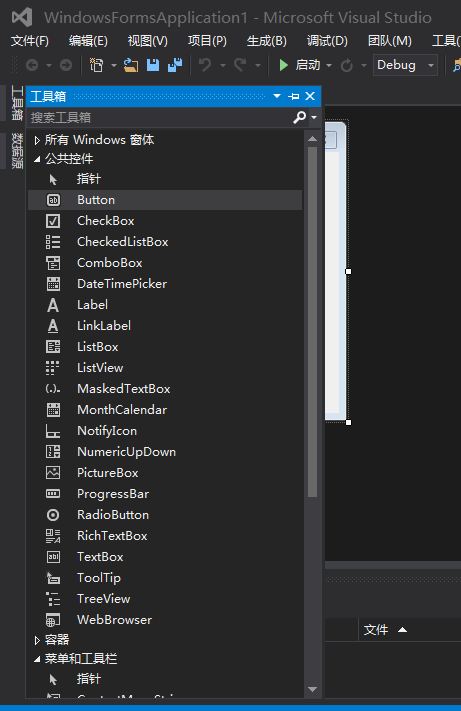Select the LinkLabel toolbox item
The image size is (461, 711).
point(165,326)
